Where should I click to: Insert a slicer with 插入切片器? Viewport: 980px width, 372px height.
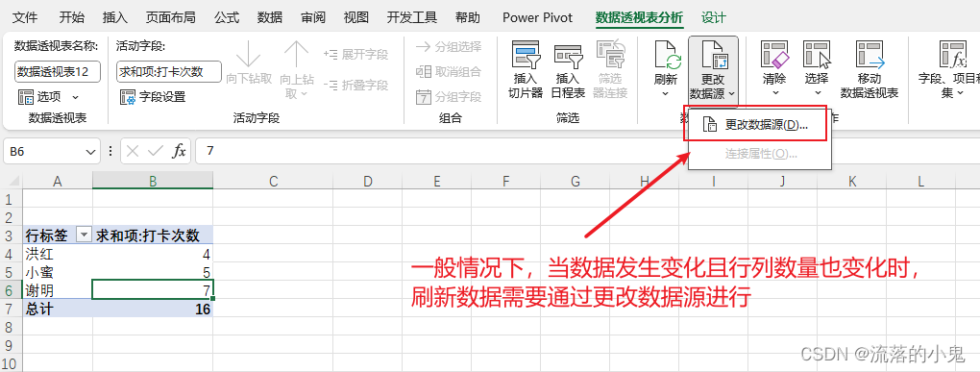pos(526,69)
